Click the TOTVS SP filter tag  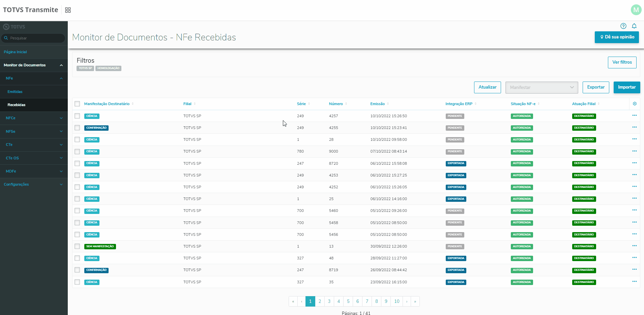coord(85,68)
